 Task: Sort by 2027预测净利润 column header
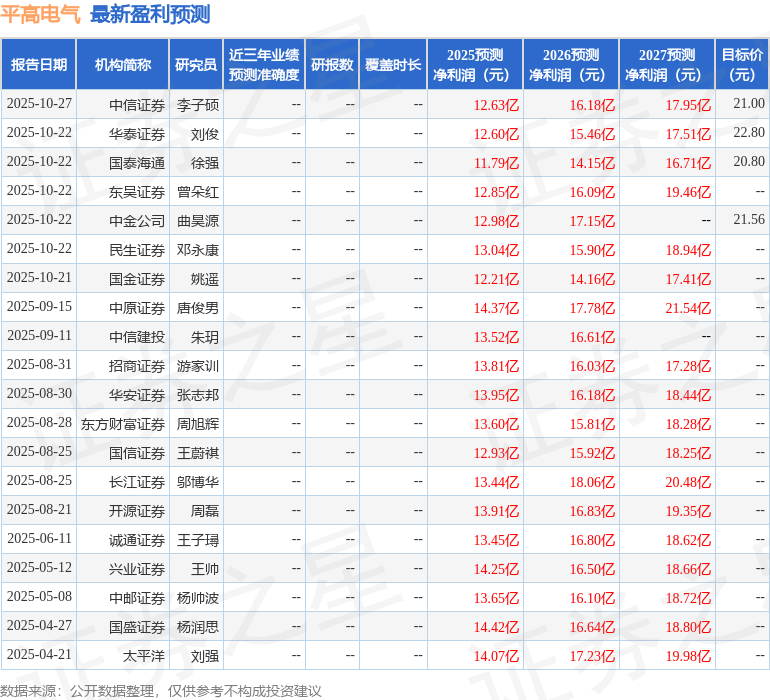click(x=667, y=65)
